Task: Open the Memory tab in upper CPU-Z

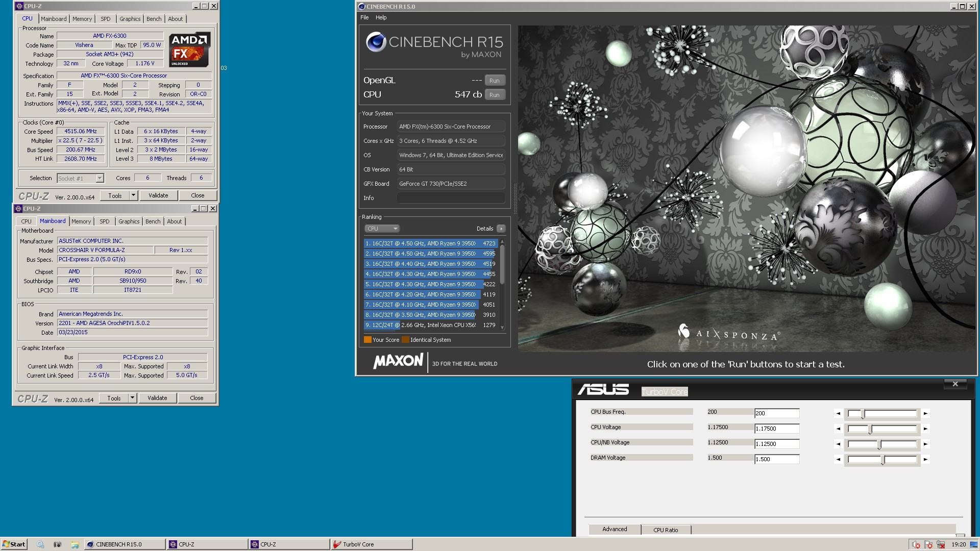Action: point(82,19)
